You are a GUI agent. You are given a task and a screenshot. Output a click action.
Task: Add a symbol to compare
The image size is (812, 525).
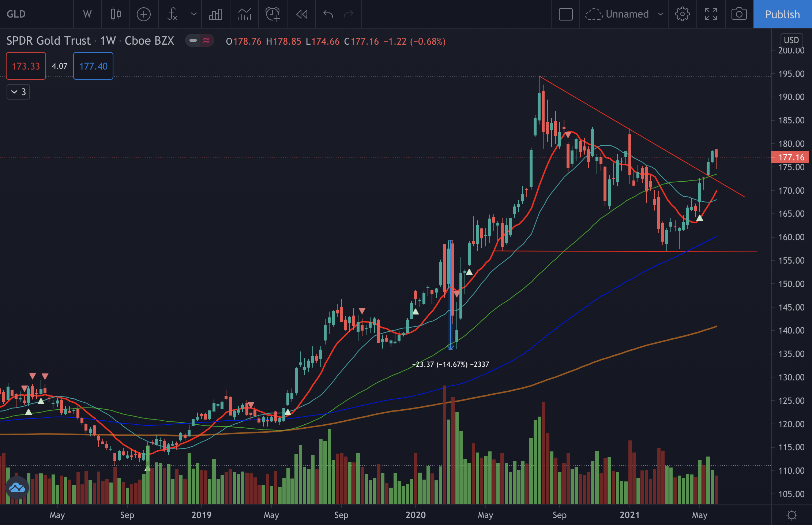(x=144, y=14)
